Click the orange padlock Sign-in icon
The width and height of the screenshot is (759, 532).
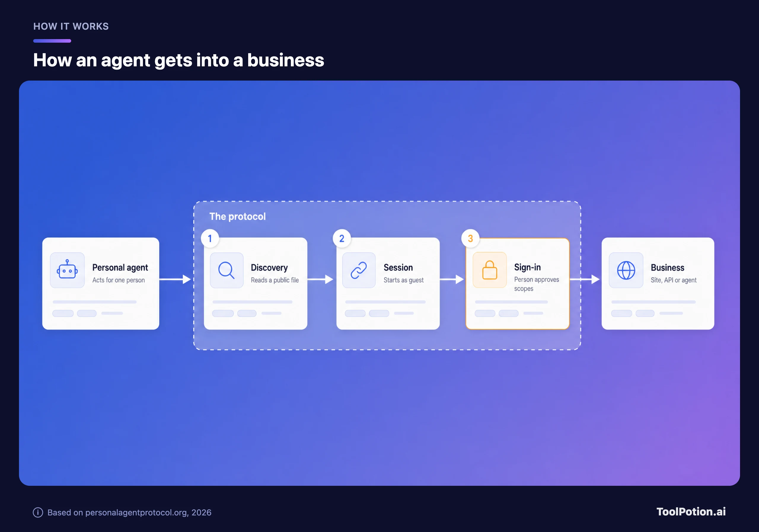[x=489, y=270]
